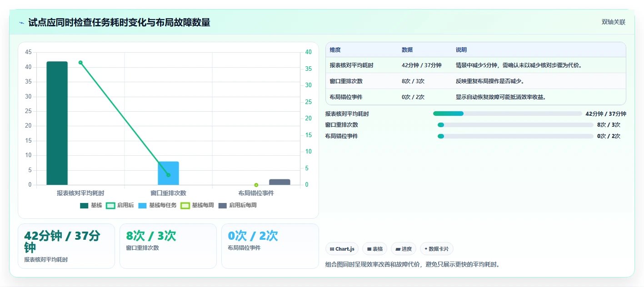This screenshot has width=644, height=287.
Task: Open the blue 0次 / 2次 data card
Action: click(270, 246)
